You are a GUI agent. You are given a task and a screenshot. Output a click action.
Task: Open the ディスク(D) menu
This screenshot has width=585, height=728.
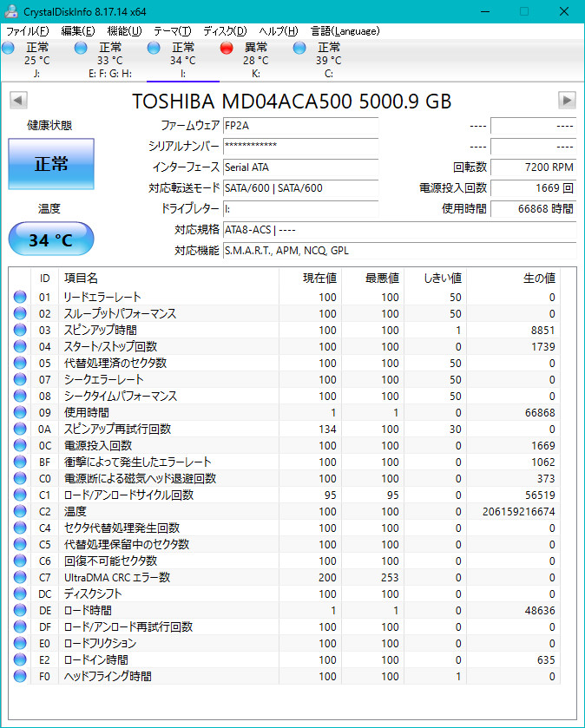tap(225, 31)
